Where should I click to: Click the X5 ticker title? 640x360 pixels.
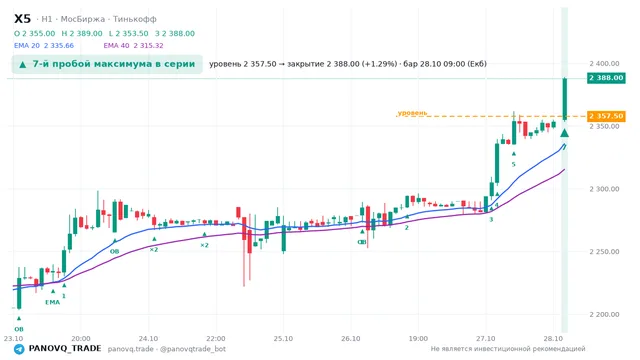22,19
